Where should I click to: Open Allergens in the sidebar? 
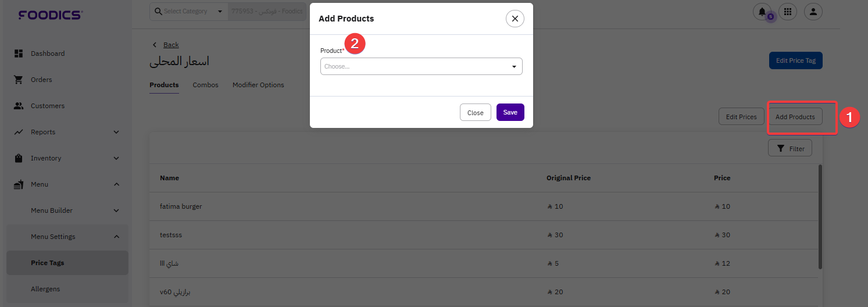[x=45, y=289]
